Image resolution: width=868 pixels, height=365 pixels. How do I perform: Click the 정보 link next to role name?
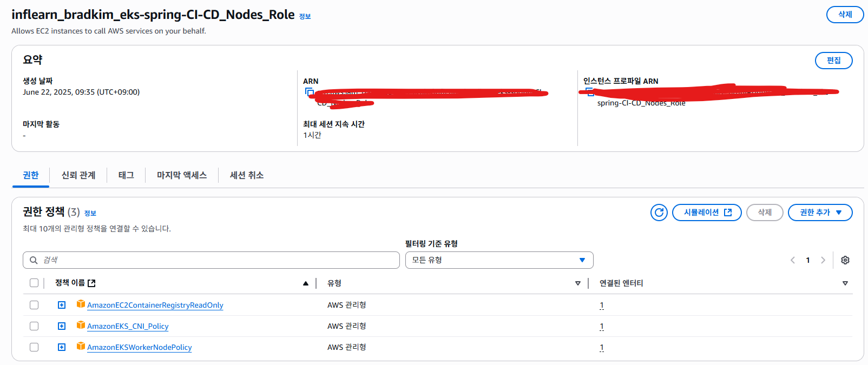click(x=305, y=17)
